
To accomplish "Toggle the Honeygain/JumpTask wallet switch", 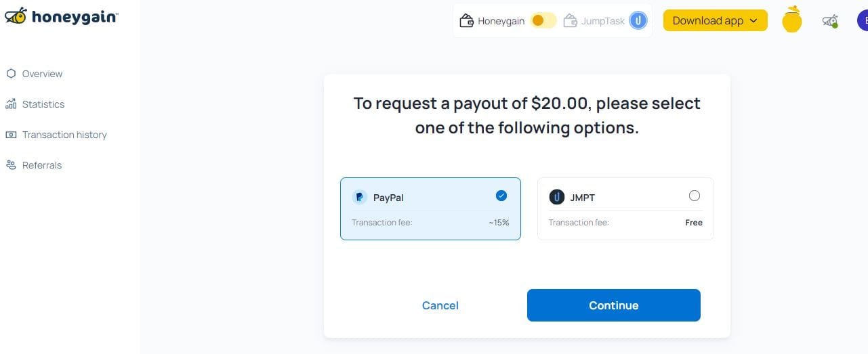I will tap(543, 20).
